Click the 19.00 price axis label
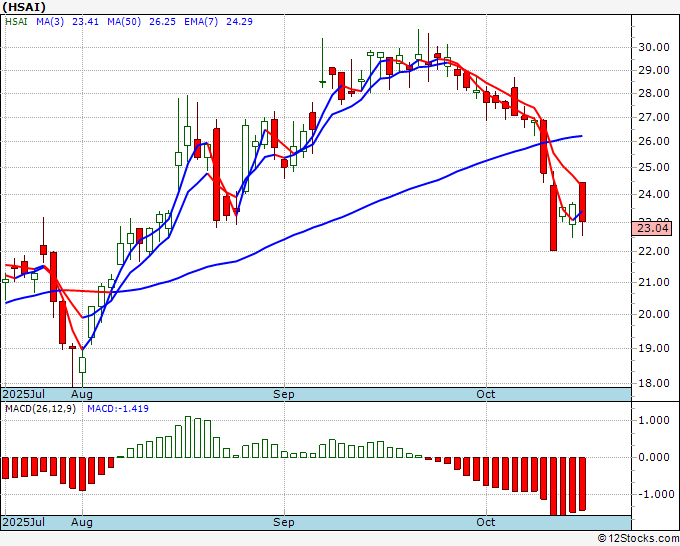The height and width of the screenshot is (546, 680). tap(654, 348)
